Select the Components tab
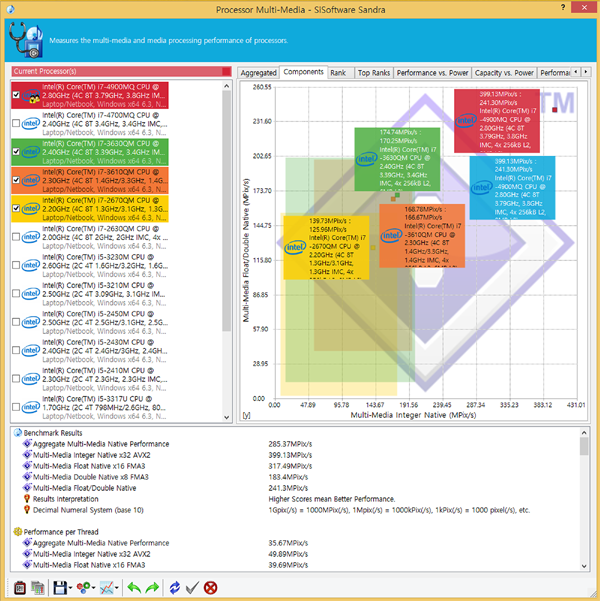This screenshot has width=600, height=601. coord(303,72)
